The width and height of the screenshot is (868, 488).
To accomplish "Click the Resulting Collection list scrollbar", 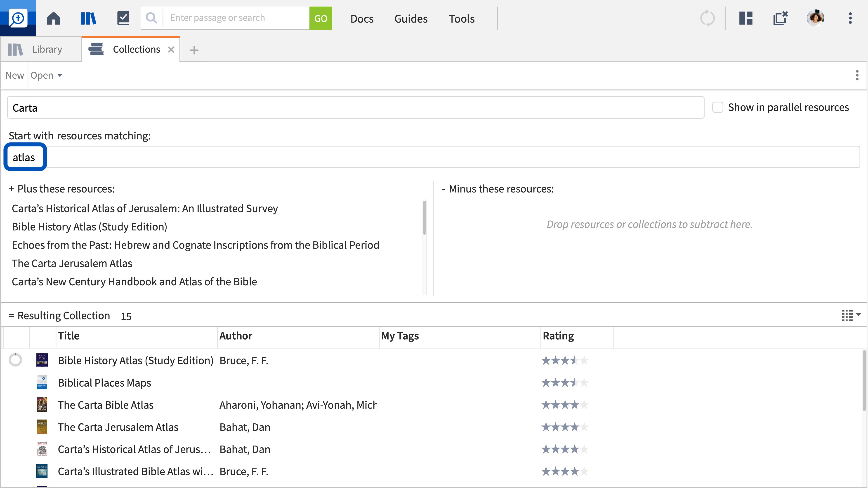I will tap(864, 380).
